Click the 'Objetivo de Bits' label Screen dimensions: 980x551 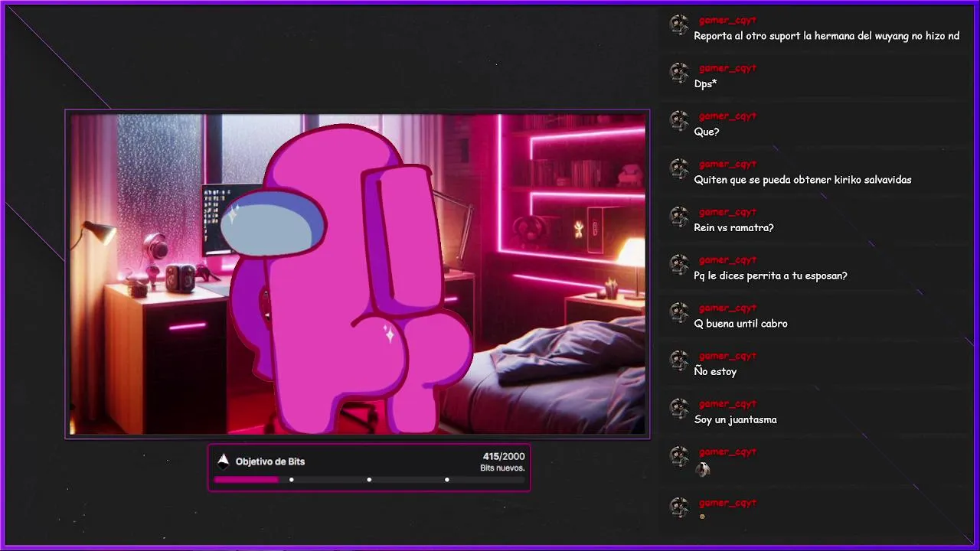tap(270, 461)
